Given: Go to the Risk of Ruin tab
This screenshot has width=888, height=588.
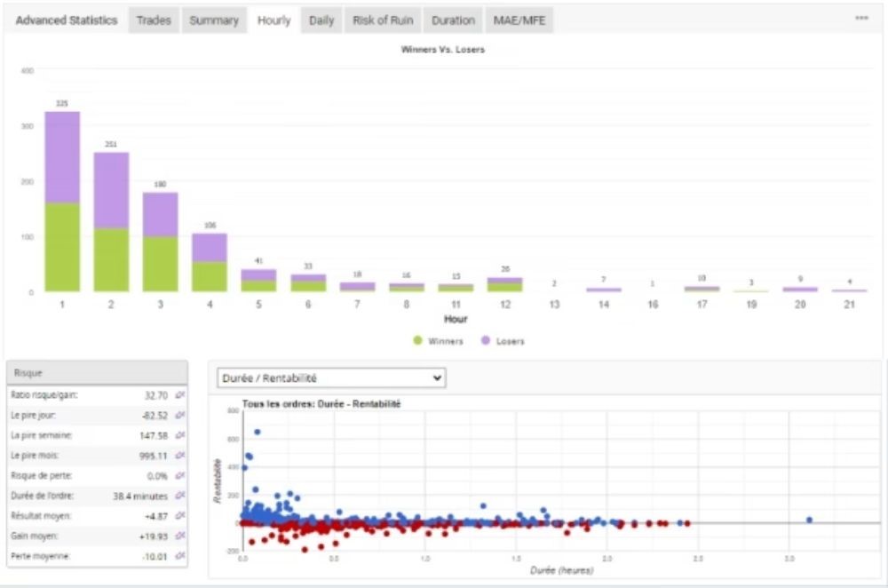Looking at the screenshot, I should click(383, 20).
